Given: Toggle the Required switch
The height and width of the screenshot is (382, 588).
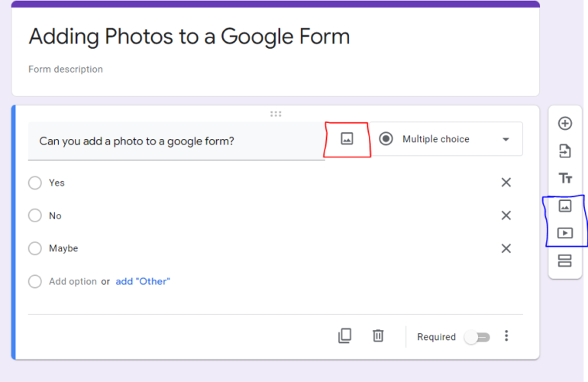Looking at the screenshot, I should pos(477,337).
